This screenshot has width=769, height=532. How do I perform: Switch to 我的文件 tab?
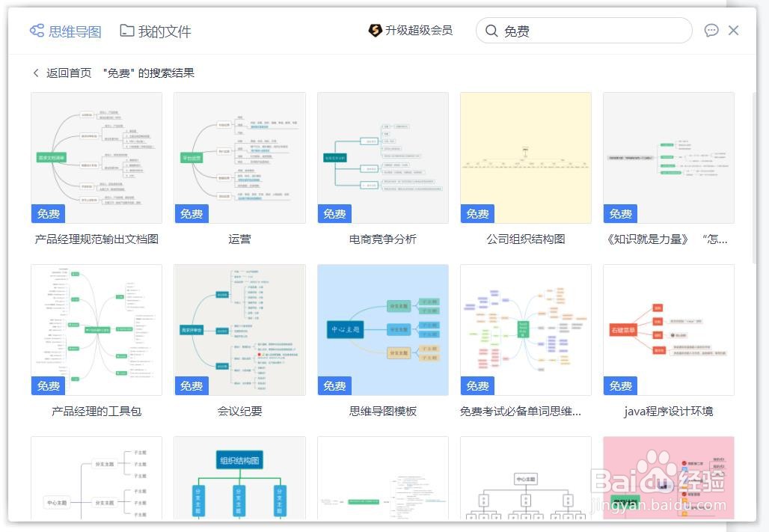click(x=156, y=31)
